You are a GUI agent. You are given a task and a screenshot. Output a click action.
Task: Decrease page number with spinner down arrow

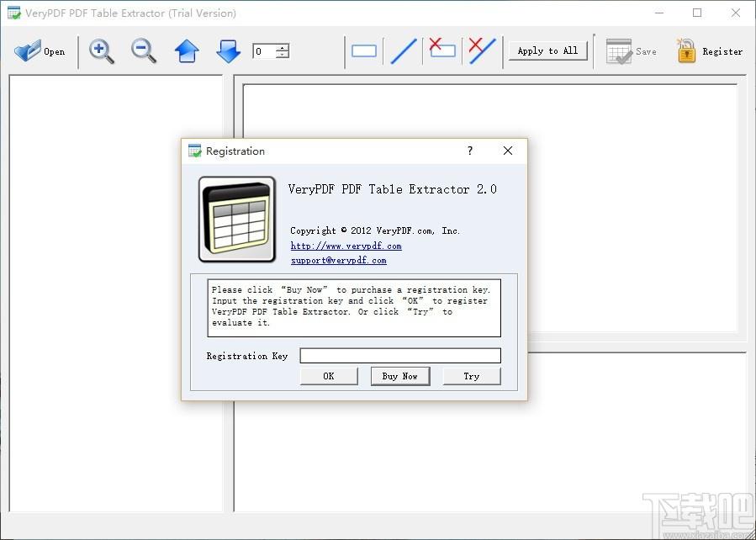point(283,55)
